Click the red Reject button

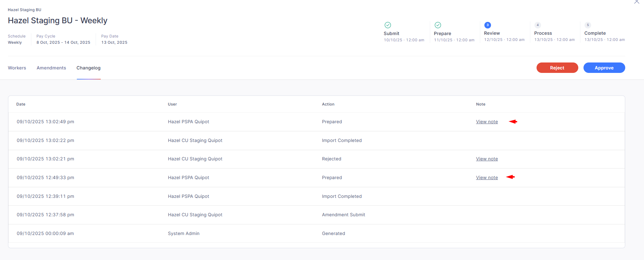click(x=557, y=68)
